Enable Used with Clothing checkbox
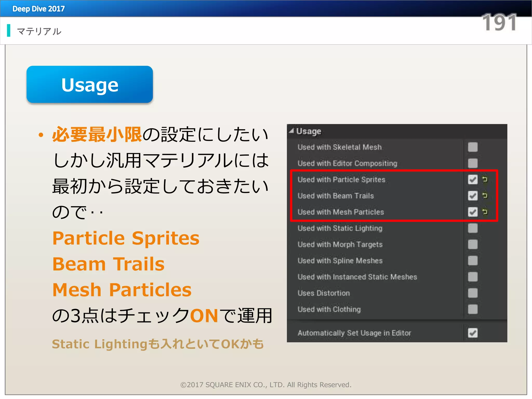Viewport: 532px width, 399px height. click(x=473, y=309)
